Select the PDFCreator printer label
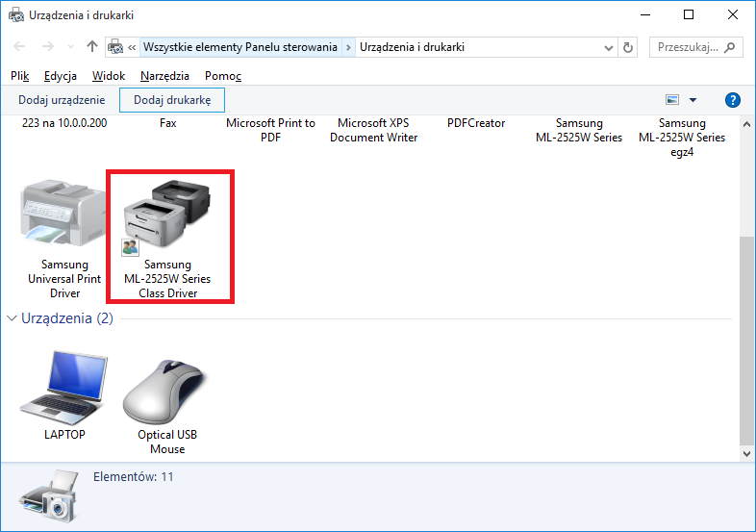The height and width of the screenshot is (532, 756). click(476, 123)
